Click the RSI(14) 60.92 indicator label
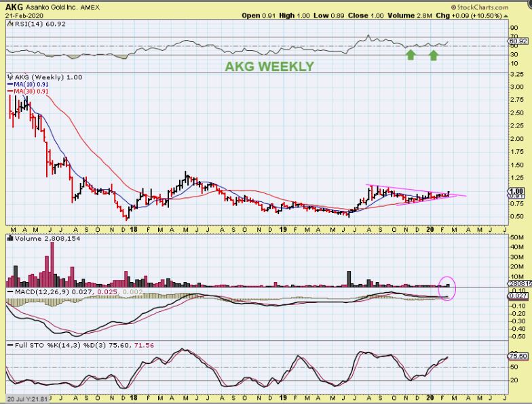Viewport: 532px width, 404px height. pos(40,24)
